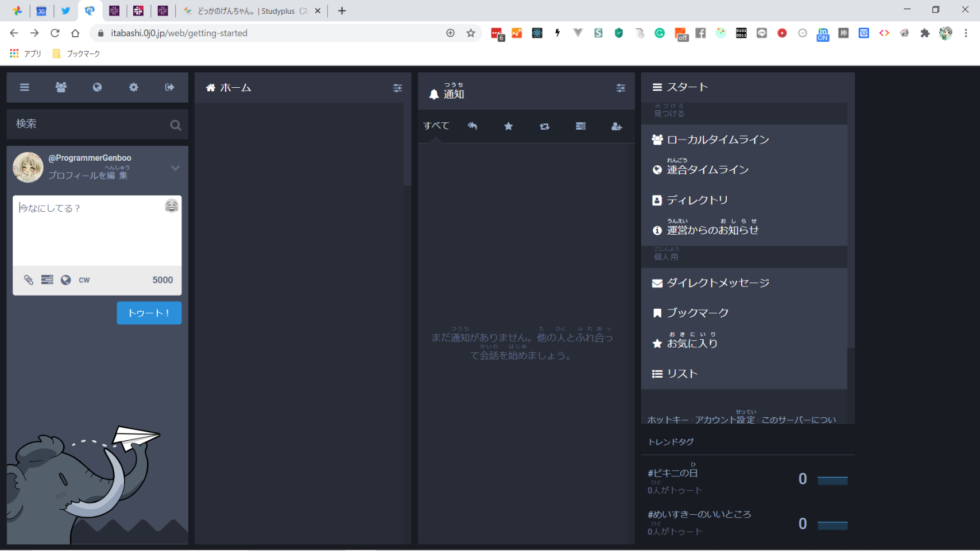
Task: Show mentions only with the reply arrow filter
Action: pyautogui.click(x=472, y=126)
